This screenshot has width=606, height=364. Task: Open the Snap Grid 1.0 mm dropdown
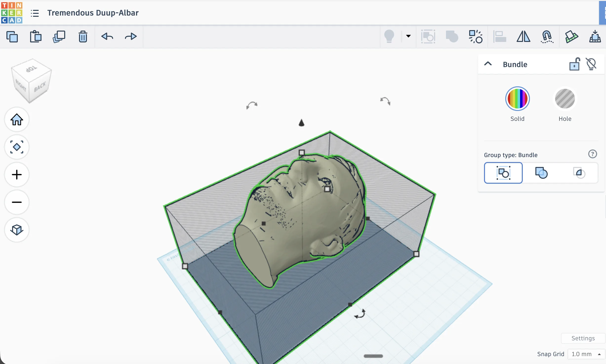(586, 354)
